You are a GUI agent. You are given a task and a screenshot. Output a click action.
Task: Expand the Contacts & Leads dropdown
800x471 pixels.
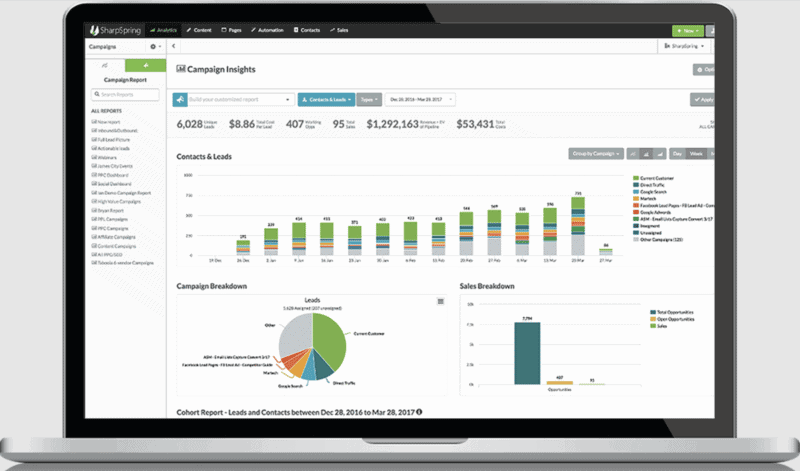[x=326, y=100]
